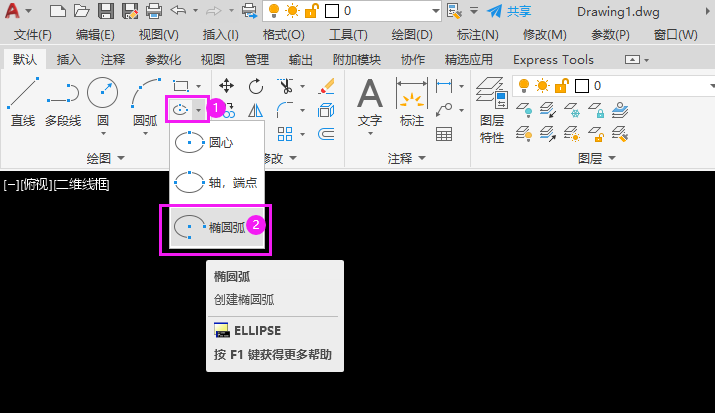Insert a Table from annotation panel
The width and height of the screenshot is (715, 413).
444,134
